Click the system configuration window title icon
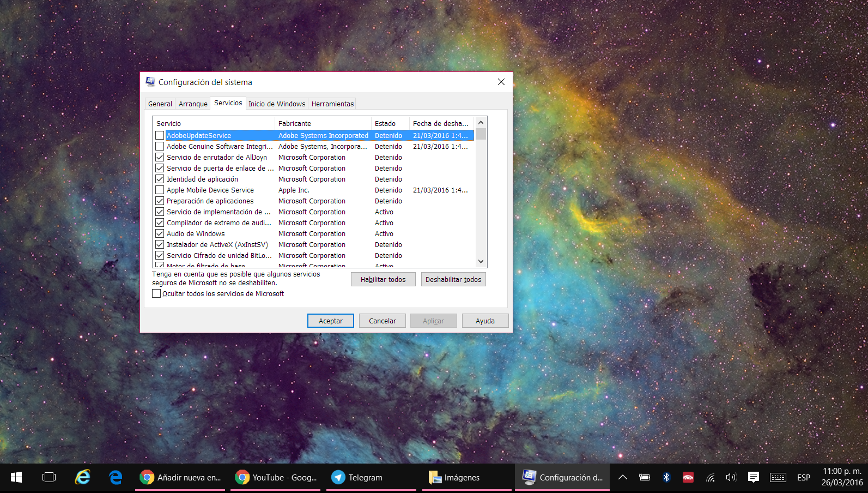The width and height of the screenshot is (868, 493). pos(150,82)
